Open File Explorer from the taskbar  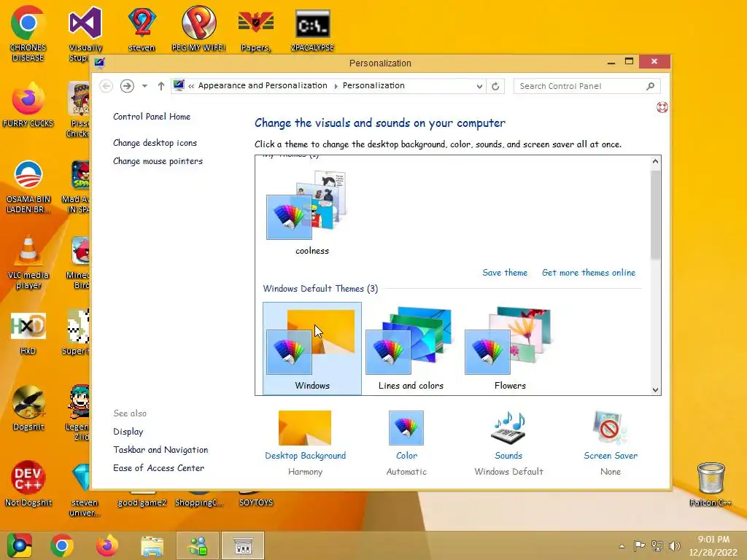pos(152,545)
